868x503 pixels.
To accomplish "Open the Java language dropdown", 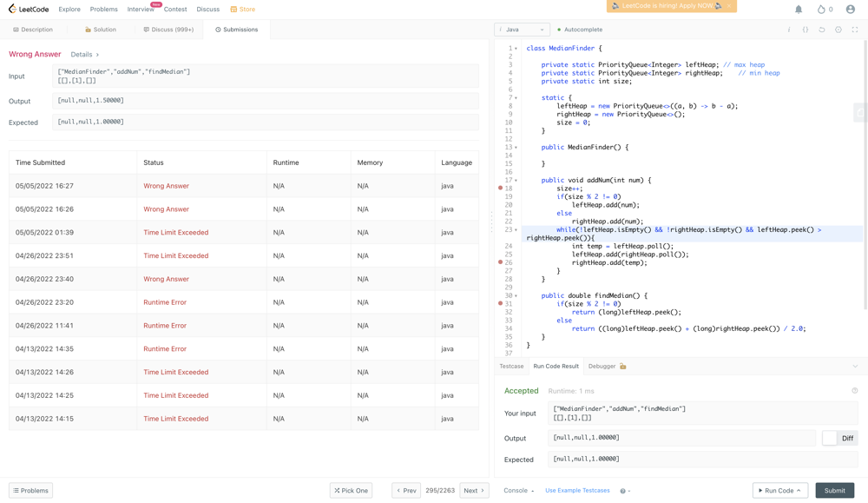I will (522, 30).
